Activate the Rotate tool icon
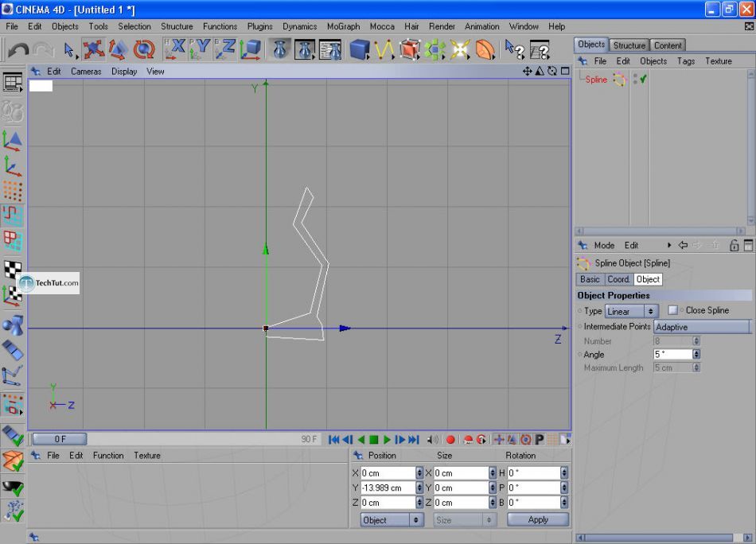Screen dimensions: 756x544 pos(144,49)
